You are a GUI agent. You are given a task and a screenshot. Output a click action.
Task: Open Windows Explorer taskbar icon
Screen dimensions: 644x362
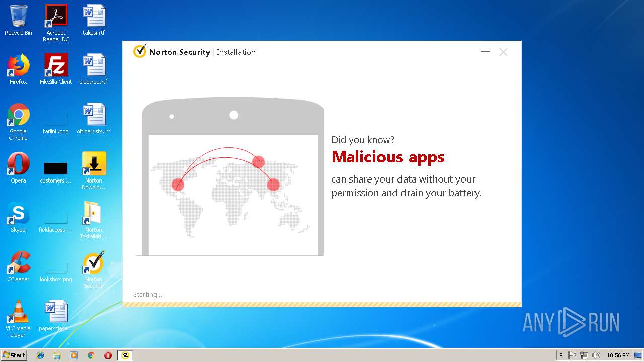click(x=57, y=355)
